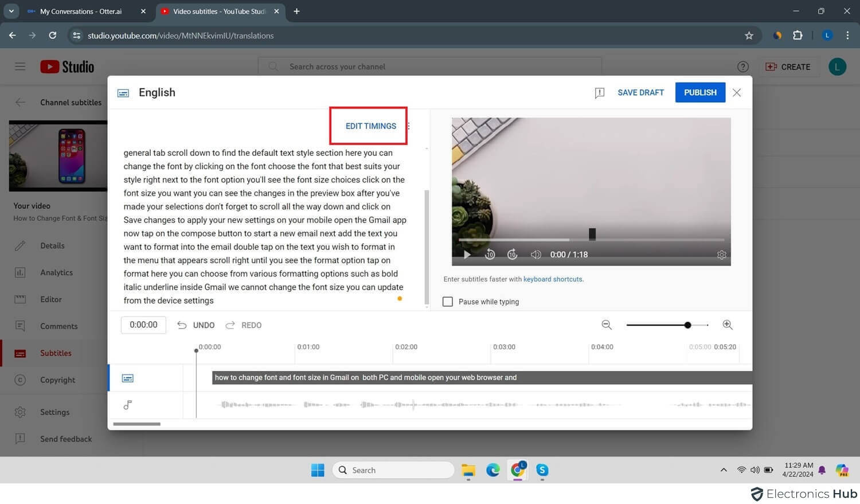The height and width of the screenshot is (504, 860).
Task: Open the keyboard shortcuts link
Action: click(553, 279)
